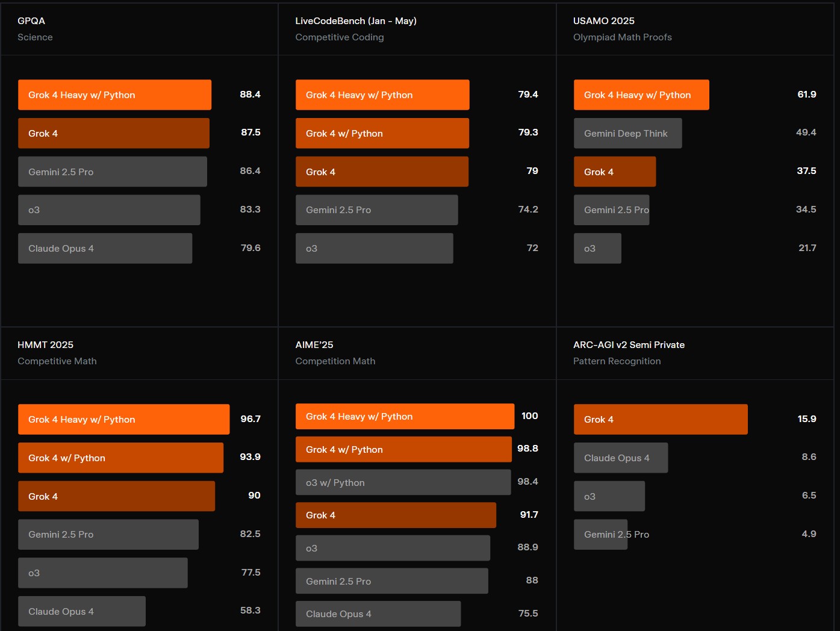The width and height of the screenshot is (840, 631).
Task: Click the USAMO score 37.5
Action: point(807,171)
